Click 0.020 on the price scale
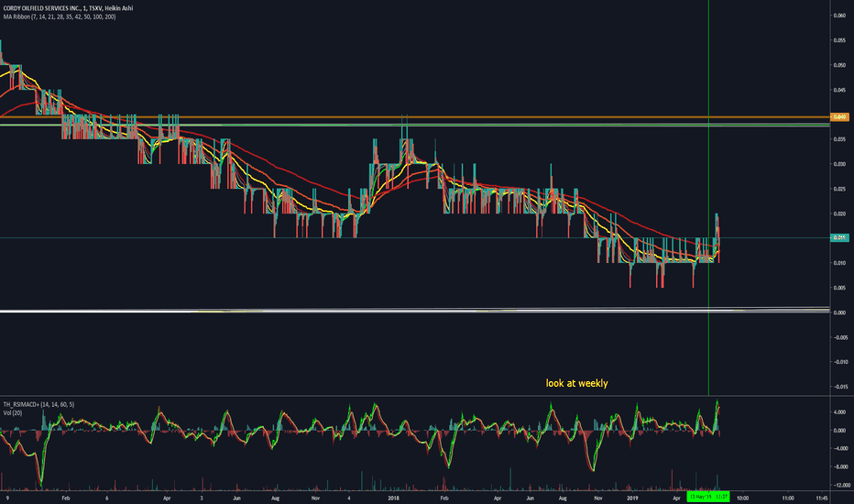 (839, 214)
